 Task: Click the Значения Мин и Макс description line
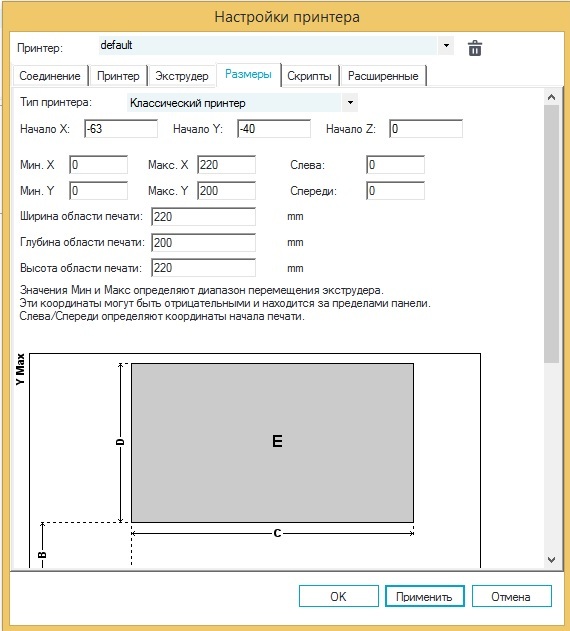coord(202,290)
